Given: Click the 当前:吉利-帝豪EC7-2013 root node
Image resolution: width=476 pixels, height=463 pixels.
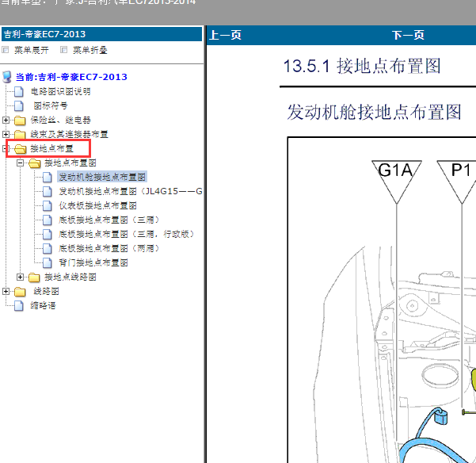Looking at the screenshot, I should pos(71,77).
